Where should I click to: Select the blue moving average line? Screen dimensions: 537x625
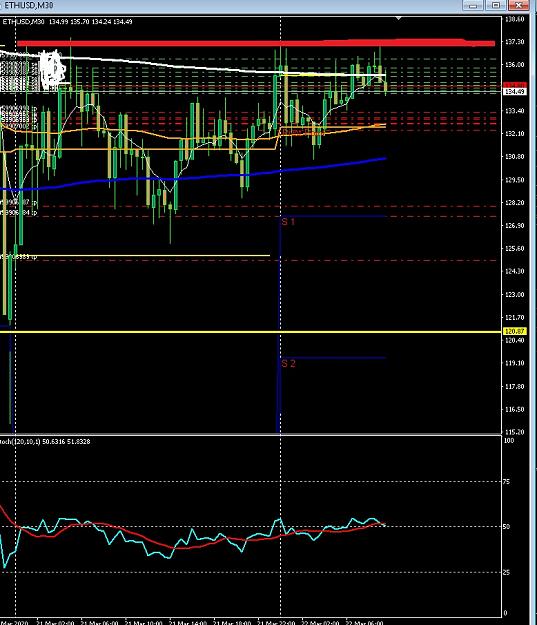(199, 177)
